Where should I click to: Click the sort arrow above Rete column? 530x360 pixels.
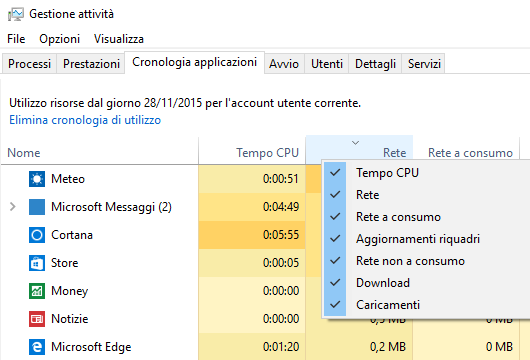[355, 143]
